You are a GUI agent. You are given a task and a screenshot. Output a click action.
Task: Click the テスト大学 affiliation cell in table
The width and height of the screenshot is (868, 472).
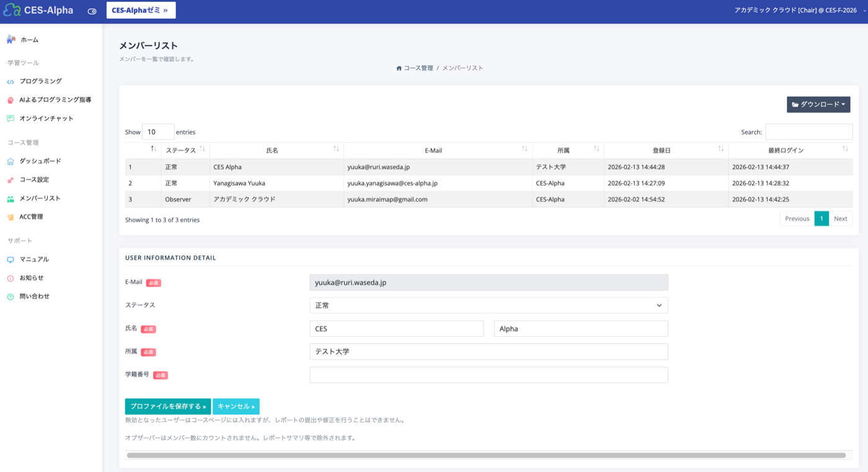pos(568,167)
